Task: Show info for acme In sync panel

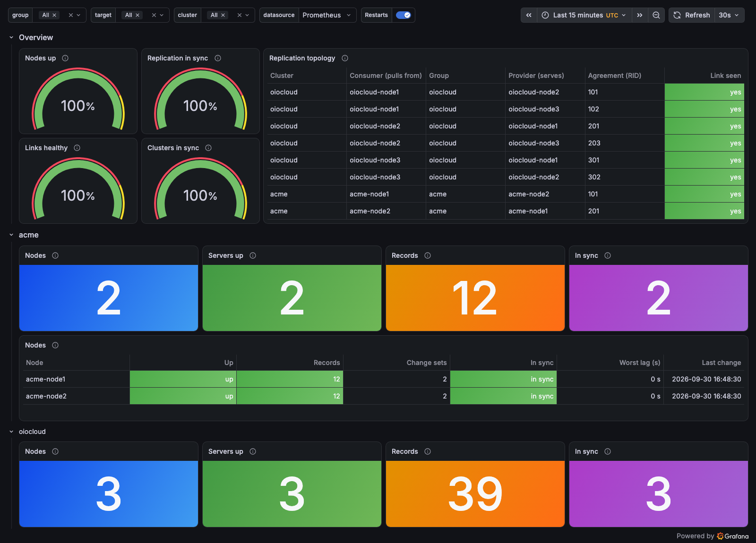Action: tap(608, 255)
